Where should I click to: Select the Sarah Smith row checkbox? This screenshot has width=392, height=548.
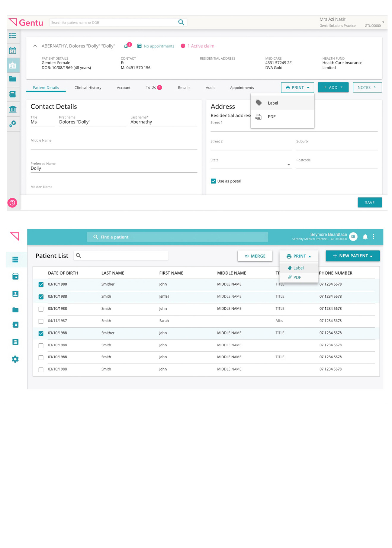[x=41, y=321]
